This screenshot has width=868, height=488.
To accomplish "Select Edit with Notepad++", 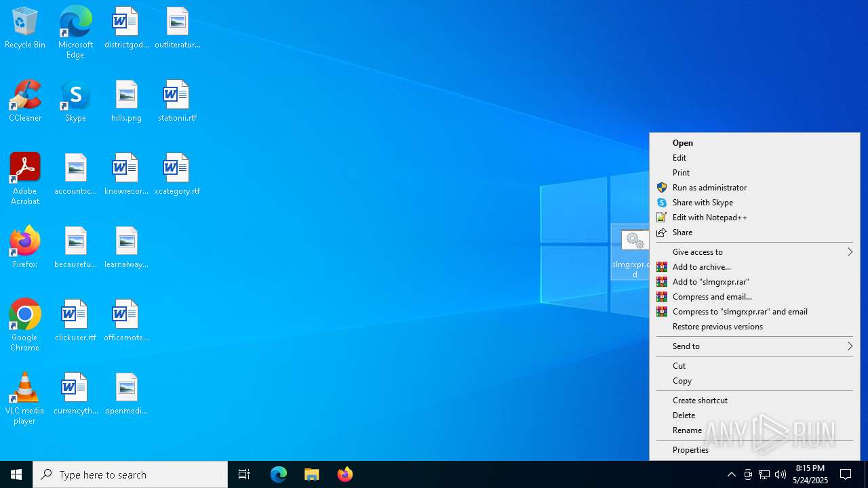I will (x=755, y=218).
